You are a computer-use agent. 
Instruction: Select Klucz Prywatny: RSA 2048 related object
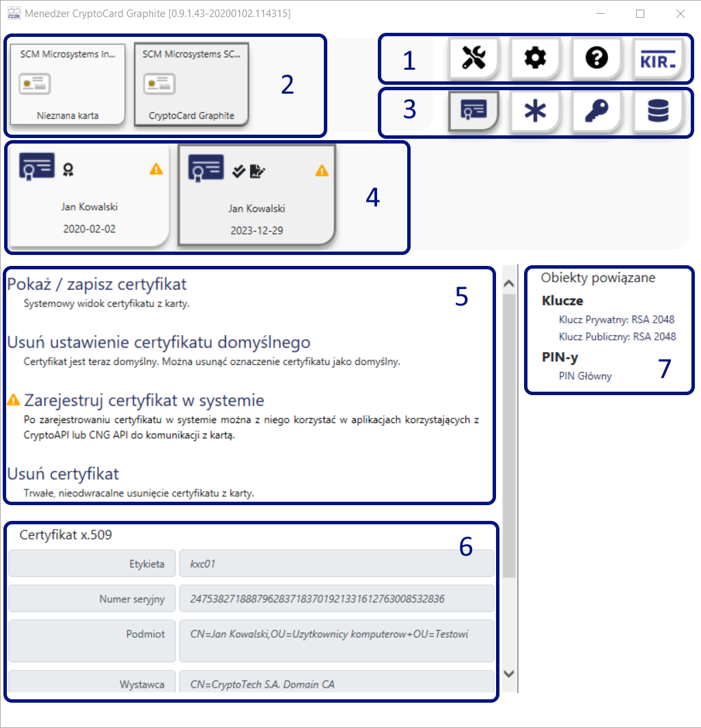click(616, 319)
